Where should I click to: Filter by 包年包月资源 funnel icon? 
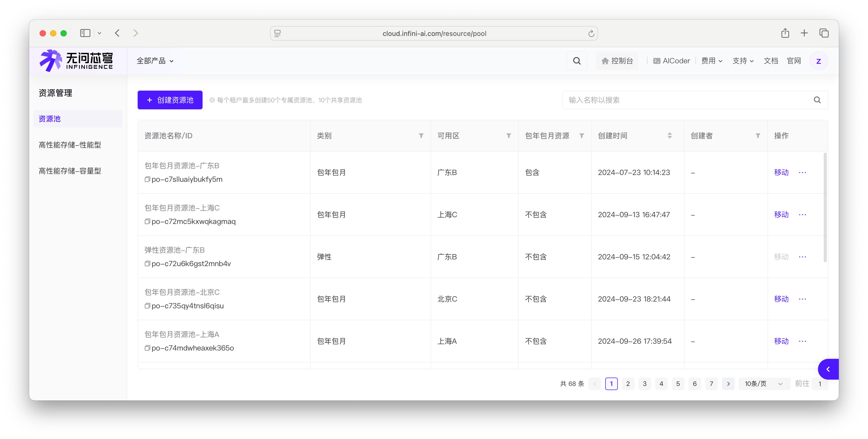click(x=582, y=136)
